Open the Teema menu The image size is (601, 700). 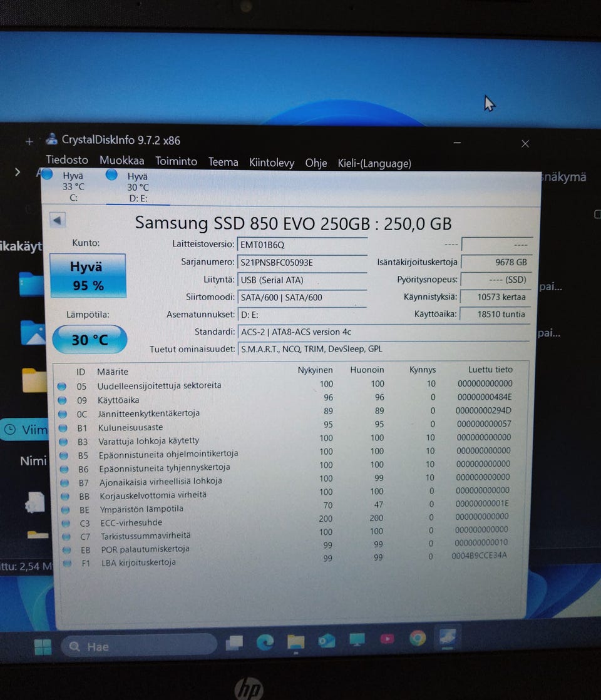pos(223,162)
